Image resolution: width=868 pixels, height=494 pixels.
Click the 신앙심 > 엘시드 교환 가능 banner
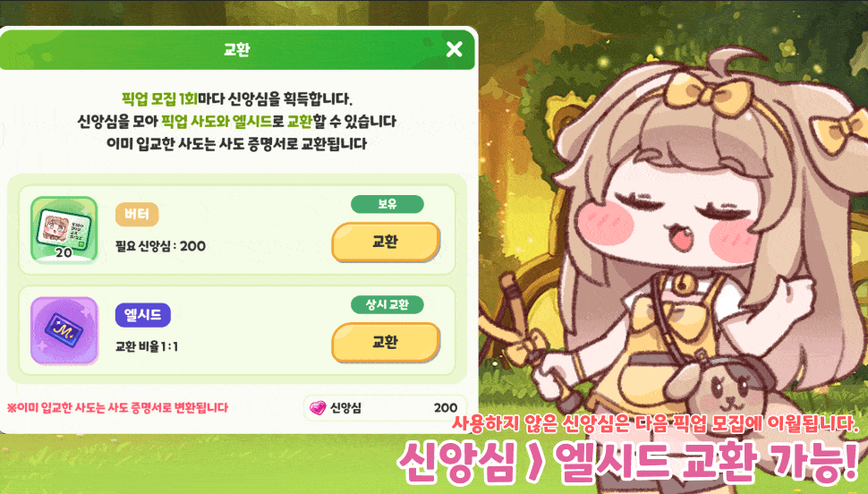click(628, 461)
